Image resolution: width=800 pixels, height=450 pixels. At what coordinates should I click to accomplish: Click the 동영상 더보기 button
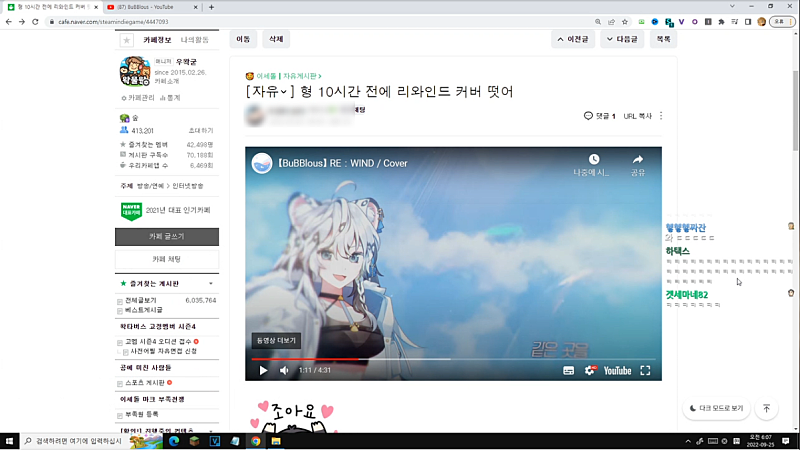(x=276, y=340)
